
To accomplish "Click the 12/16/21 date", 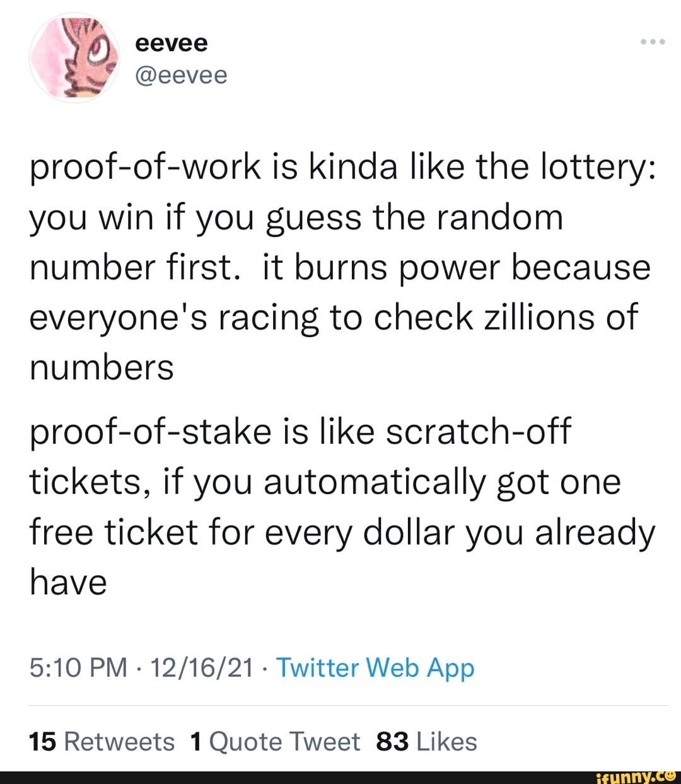I will 202,667.
